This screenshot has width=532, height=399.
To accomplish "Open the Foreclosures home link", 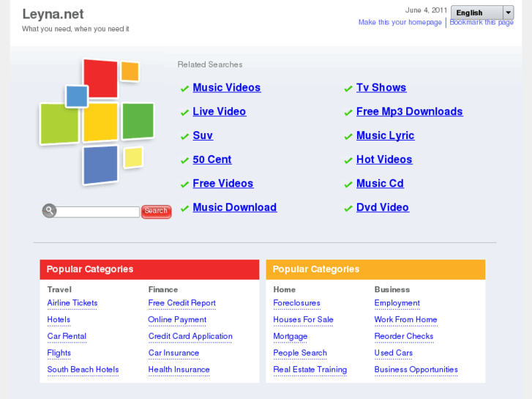I will 296,303.
